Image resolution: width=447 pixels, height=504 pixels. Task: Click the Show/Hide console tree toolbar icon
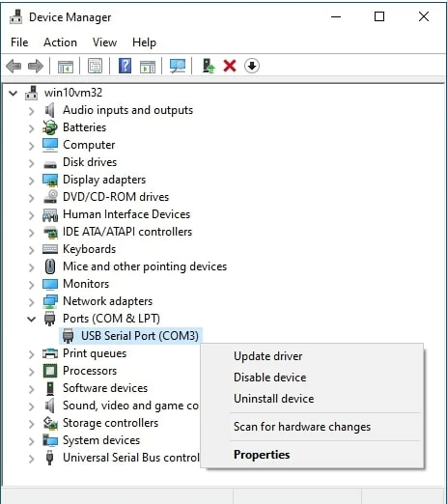(x=66, y=67)
